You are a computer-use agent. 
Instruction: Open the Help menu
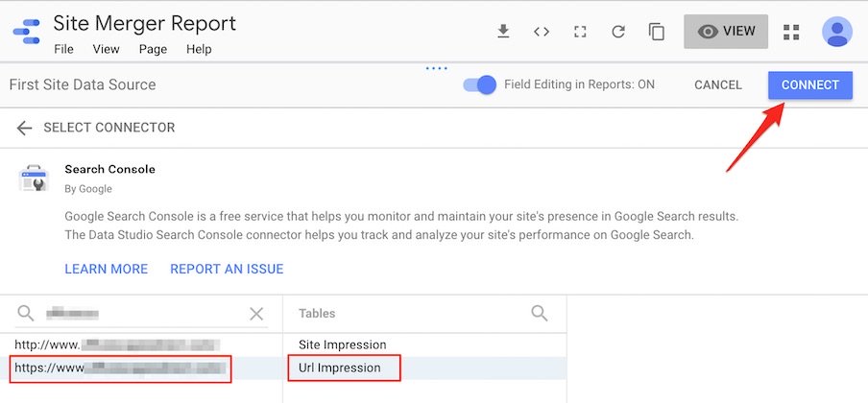[x=199, y=49]
